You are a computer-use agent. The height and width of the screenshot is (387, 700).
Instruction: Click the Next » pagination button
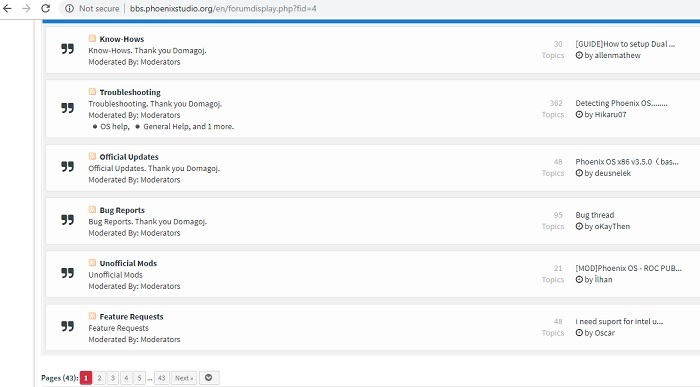pos(184,378)
